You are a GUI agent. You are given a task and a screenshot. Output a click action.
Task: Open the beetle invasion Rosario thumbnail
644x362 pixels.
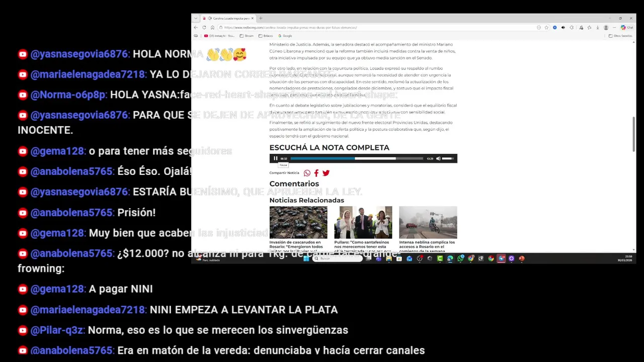pos(298,222)
